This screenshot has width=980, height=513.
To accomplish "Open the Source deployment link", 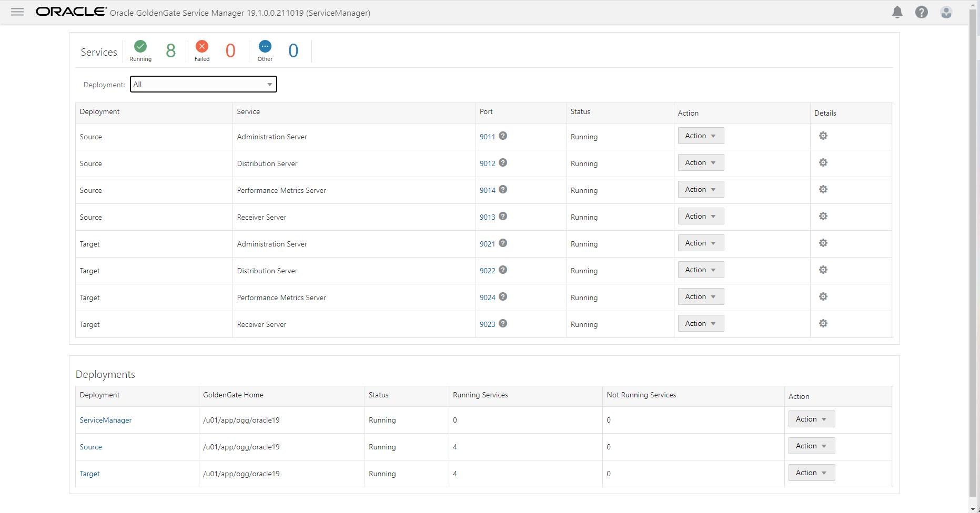I will 91,447.
